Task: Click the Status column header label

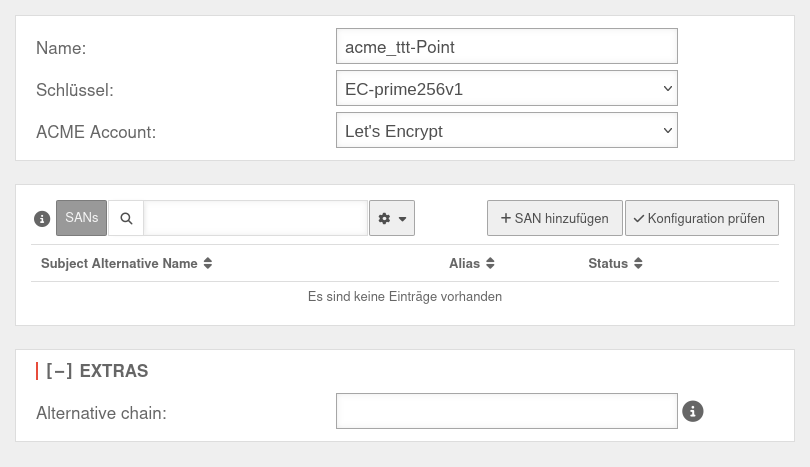Action: tap(608, 264)
